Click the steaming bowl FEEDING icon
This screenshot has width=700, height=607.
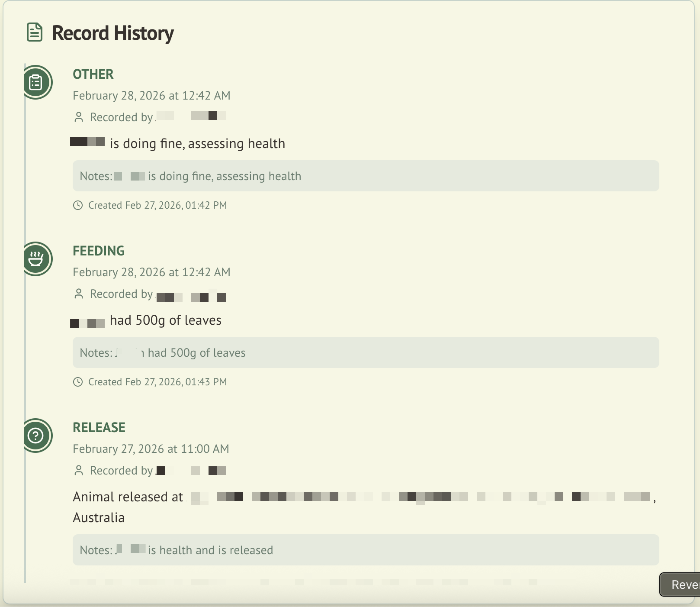coord(36,259)
